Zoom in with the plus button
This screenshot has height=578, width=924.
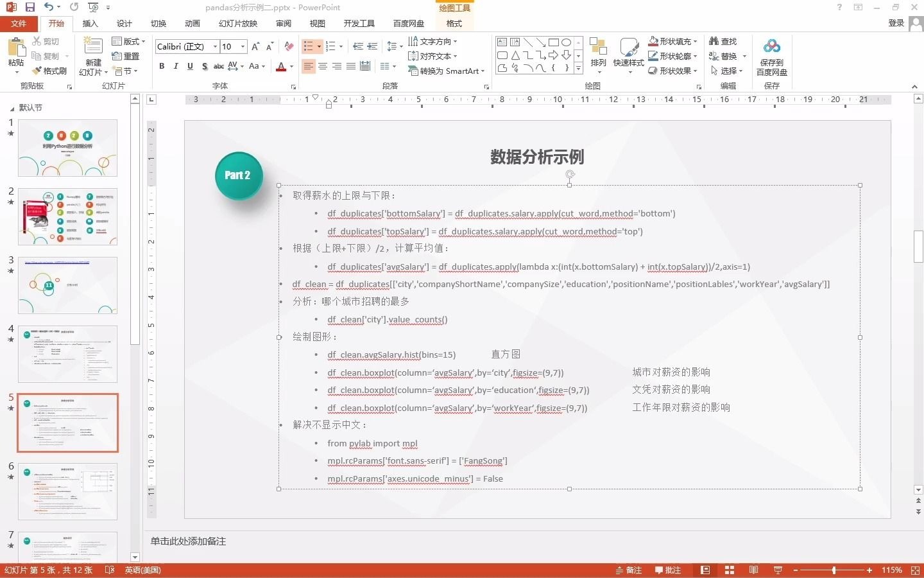coord(869,570)
